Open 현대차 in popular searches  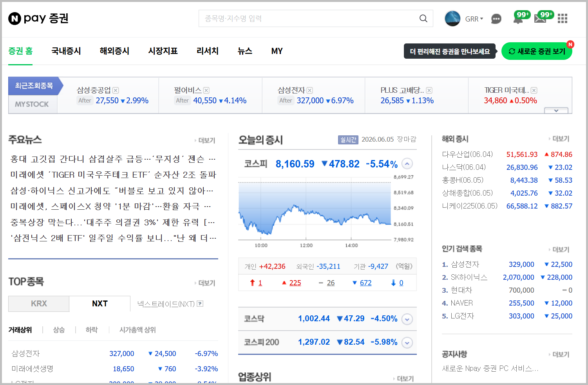461,290
